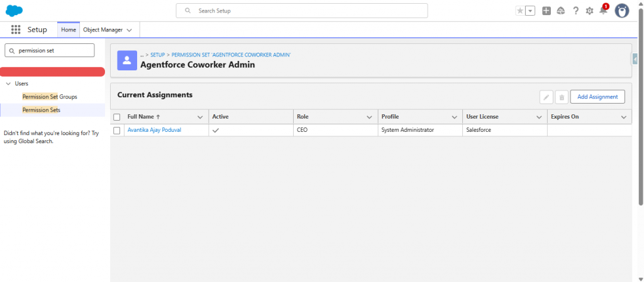644x282 pixels.
Task: Open Permission Sets in sidebar
Action: click(x=42, y=110)
